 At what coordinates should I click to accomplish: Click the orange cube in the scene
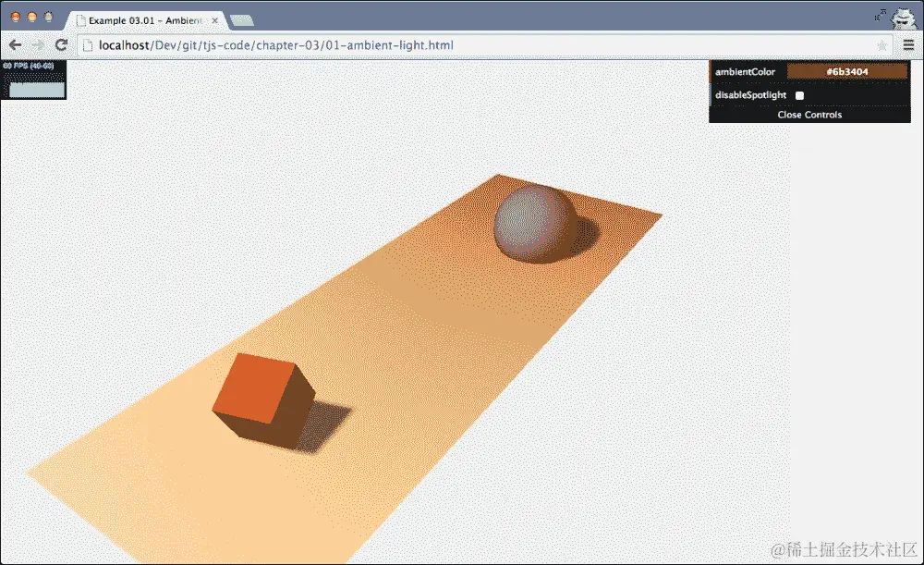click(262, 401)
